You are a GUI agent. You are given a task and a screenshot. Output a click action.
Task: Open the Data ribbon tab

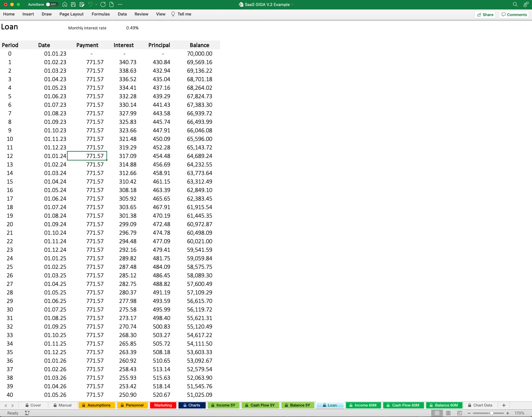[122, 14]
